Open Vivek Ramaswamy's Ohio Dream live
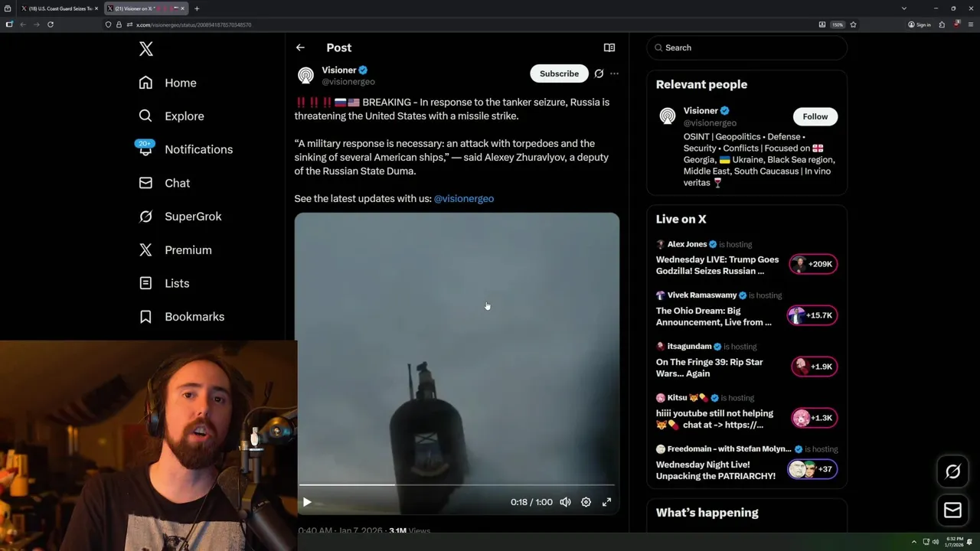This screenshot has height=551, width=980. (714, 317)
